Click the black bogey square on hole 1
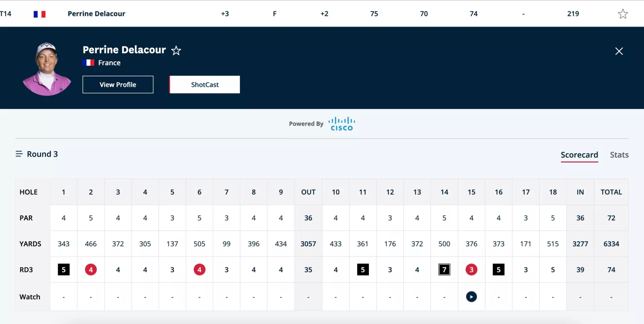The height and width of the screenshot is (324, 644). coord(64,269)
